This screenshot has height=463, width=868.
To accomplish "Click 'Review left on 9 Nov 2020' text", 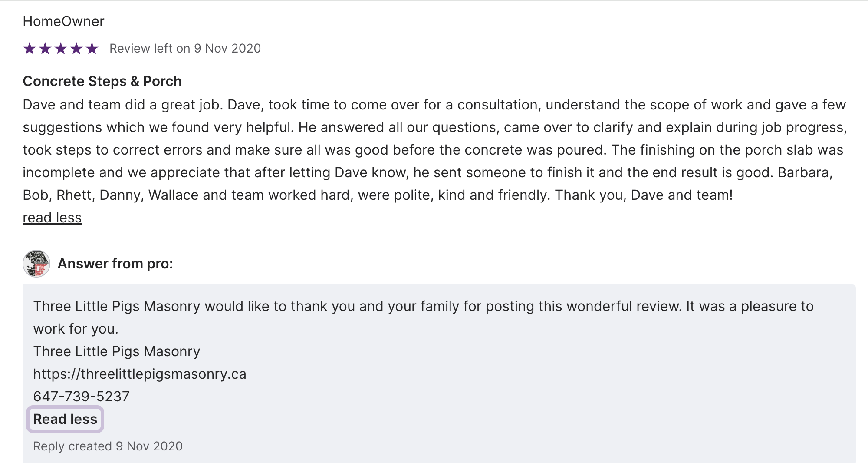I will pos(185,48).
